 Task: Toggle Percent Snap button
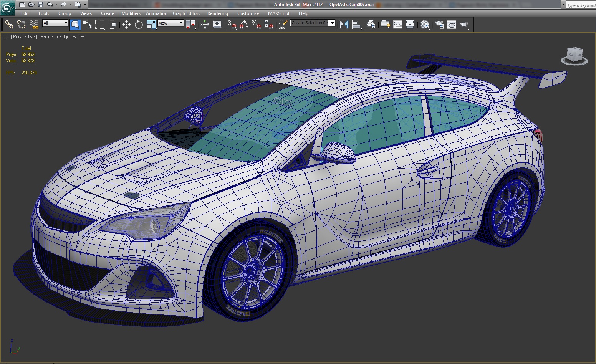tap(256, 25)
